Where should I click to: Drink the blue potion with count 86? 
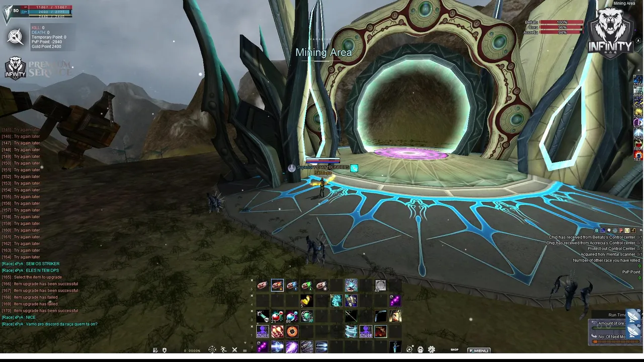point(292,316)
